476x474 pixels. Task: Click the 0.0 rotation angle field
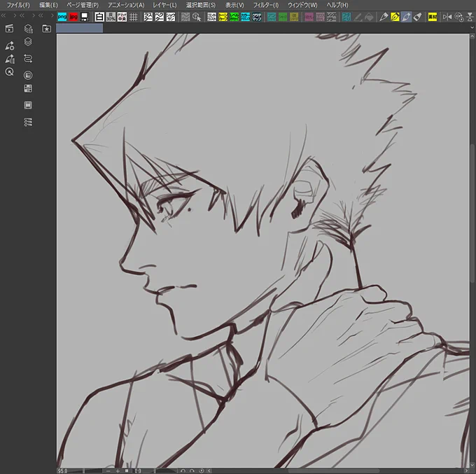click(138, 471)
